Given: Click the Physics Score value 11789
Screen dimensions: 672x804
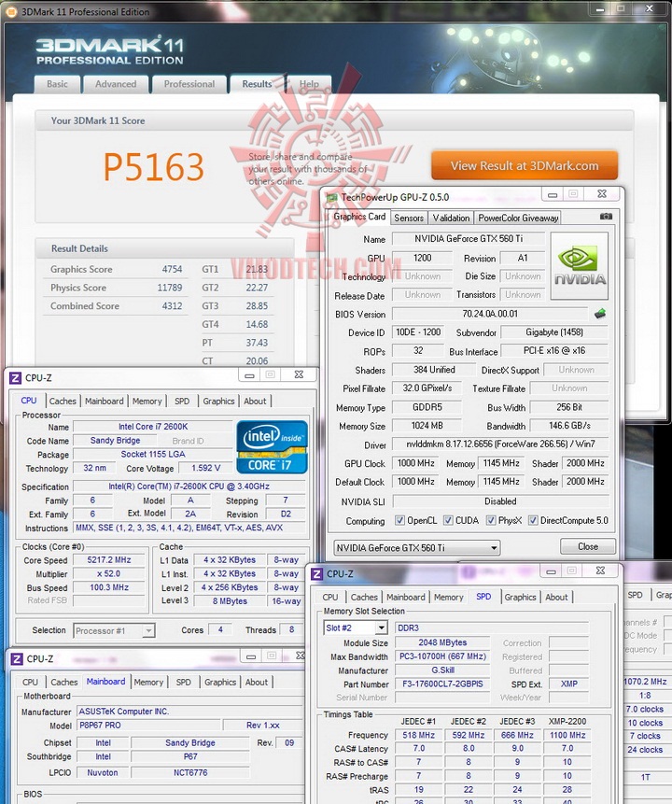Looking at the screenshot, I should point(170,288).
